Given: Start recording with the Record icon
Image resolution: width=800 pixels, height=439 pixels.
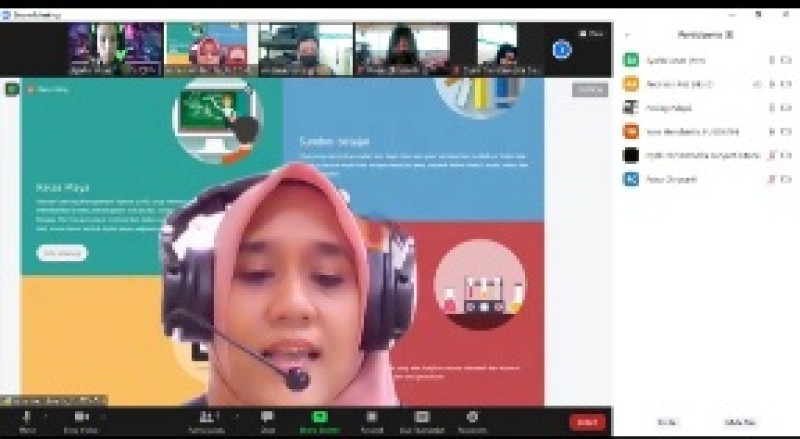Looking at the screenshot, I should pos(372,422).
